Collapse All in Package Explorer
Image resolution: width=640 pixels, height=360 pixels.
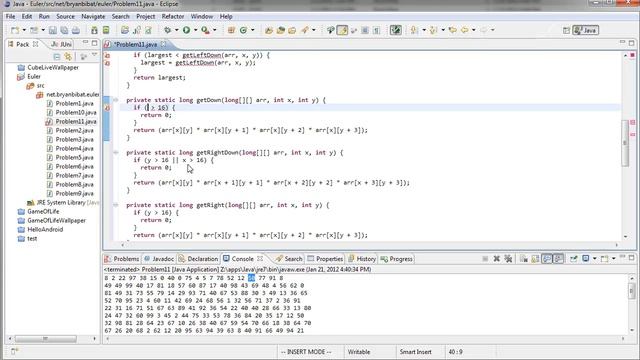click(57, 57)
